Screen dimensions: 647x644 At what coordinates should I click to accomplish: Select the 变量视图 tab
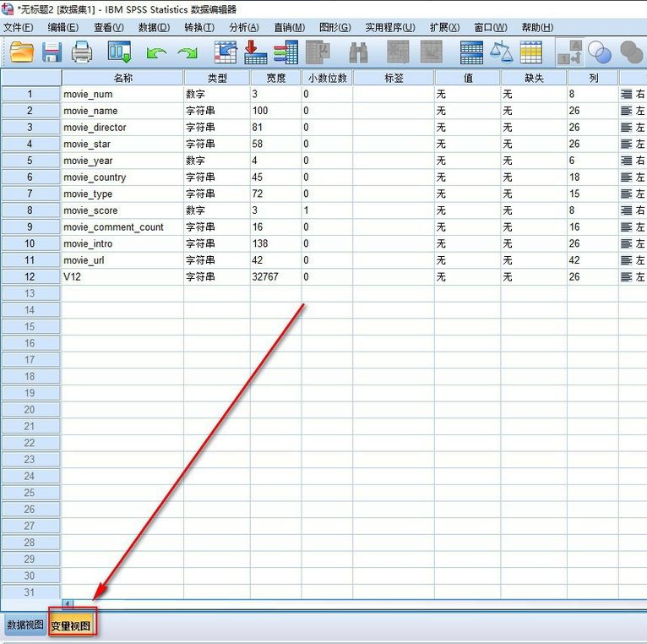(x=72, y=625)
